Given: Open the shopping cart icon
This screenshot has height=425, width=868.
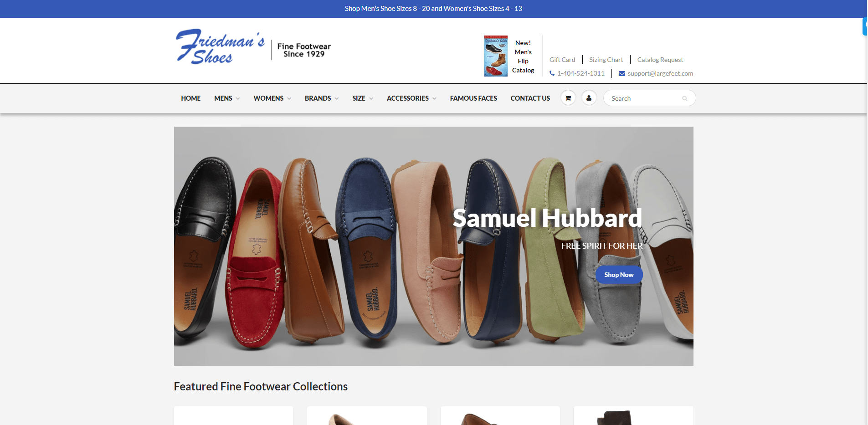Looking at the screenshot, I should [x=568, y=98].
